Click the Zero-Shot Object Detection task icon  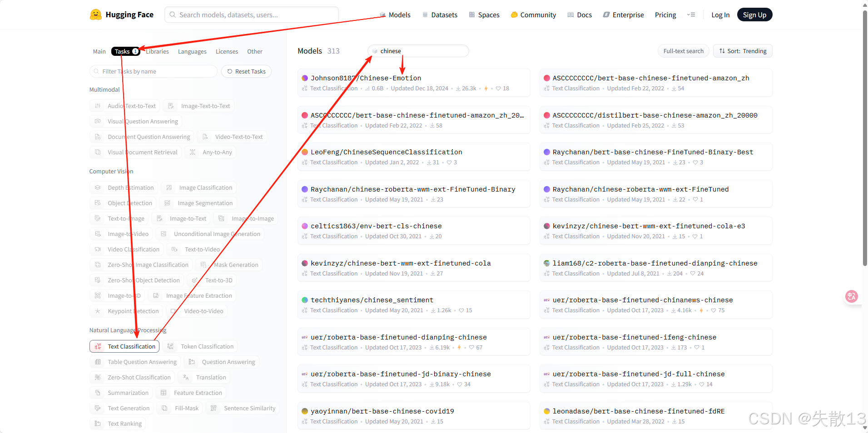98,280
